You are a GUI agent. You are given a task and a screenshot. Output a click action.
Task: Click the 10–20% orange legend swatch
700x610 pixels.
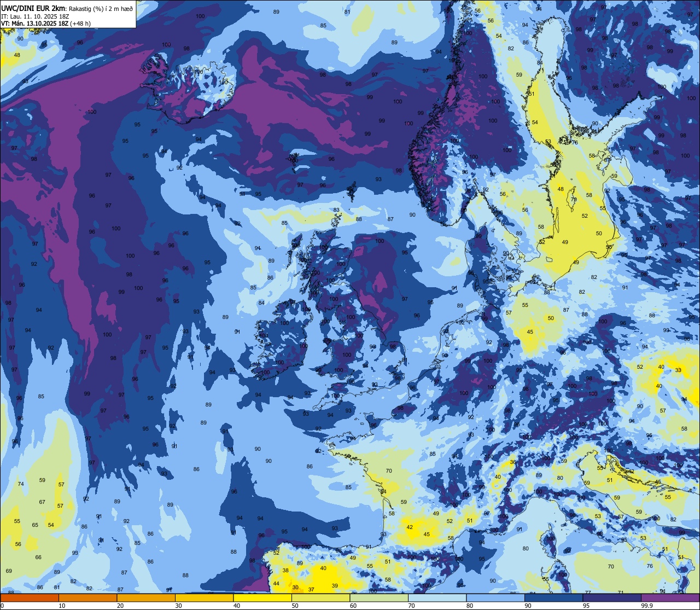[x=87, y=597]
